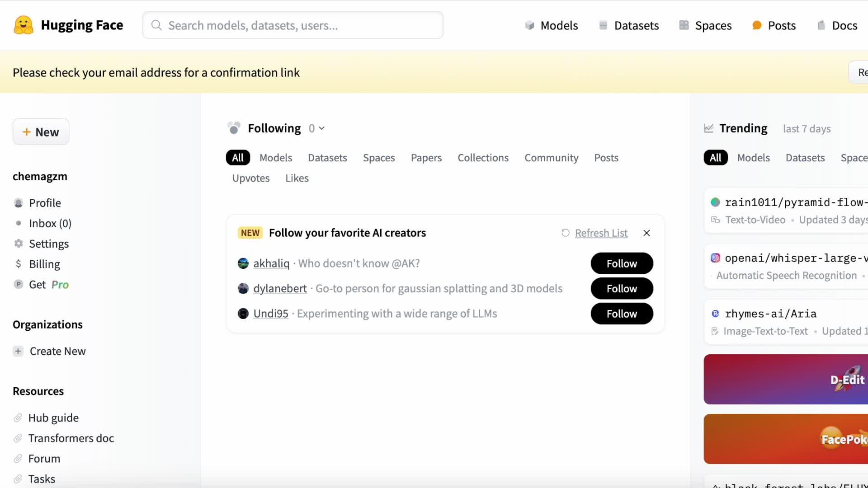Open akhaliq's avatar icon
Image resolution: width=868 pixels, height=488 pixels.
243,263
